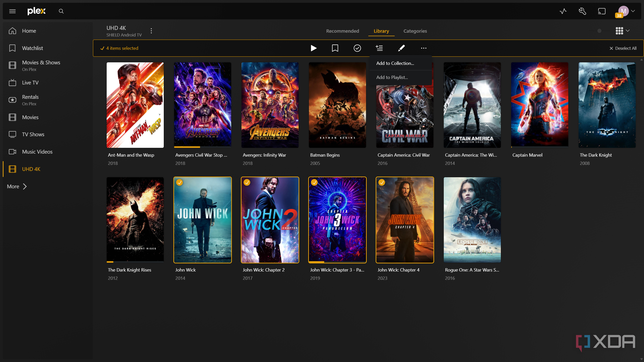The width and height of the screenshot is (644, 362).
Task: Click the watchlist bookmark toolbar icon
Action: [335, 48]
